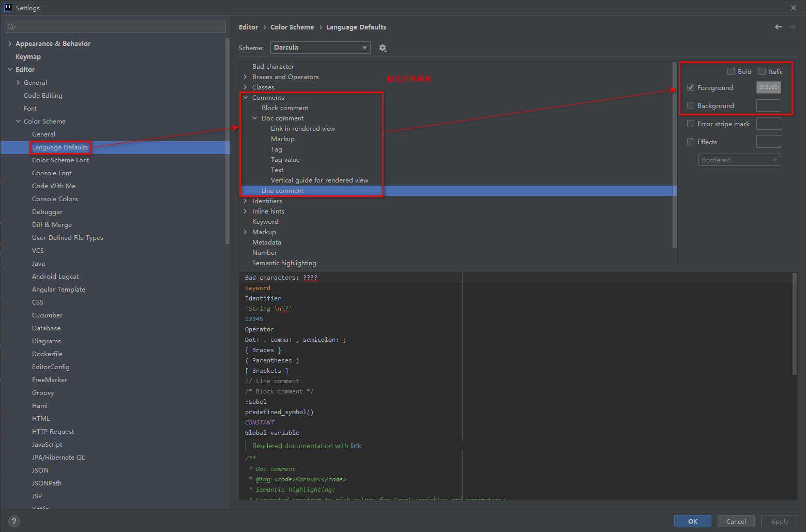Click '// Line comment' in preview
806x532 pixels.
(272, 381)
